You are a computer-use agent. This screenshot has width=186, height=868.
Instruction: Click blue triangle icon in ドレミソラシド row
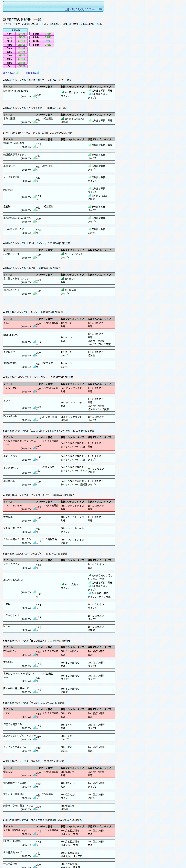(34, 391)
